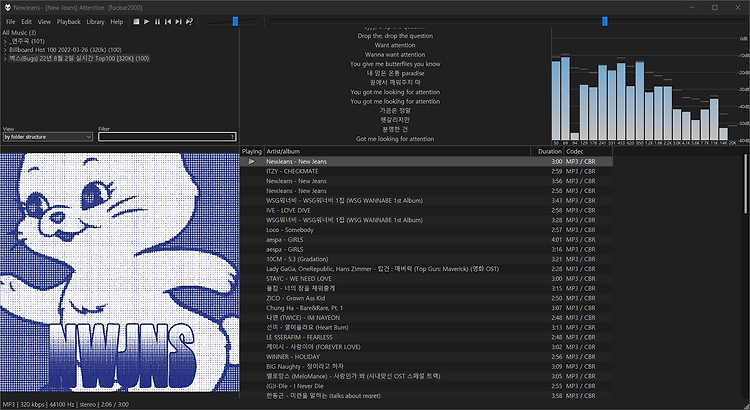Open the Library menu
The height and width of the screenshot is (410, 750).
tap(95, 22)
